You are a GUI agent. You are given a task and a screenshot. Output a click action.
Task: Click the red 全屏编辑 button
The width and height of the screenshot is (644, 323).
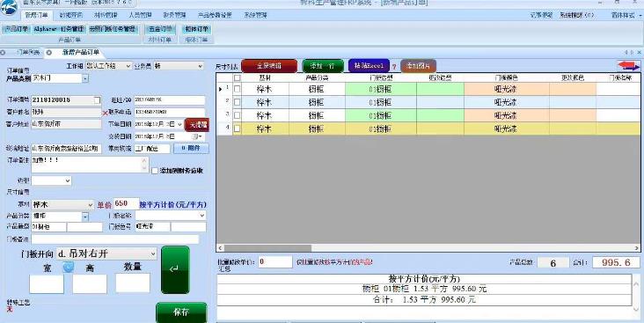tap(269, 66)
